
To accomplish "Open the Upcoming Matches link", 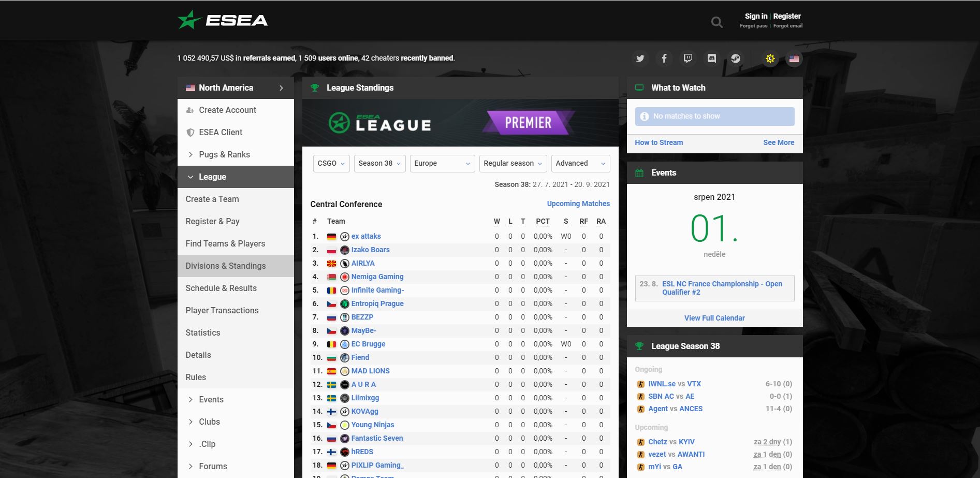I will click(x=578, y=204).
